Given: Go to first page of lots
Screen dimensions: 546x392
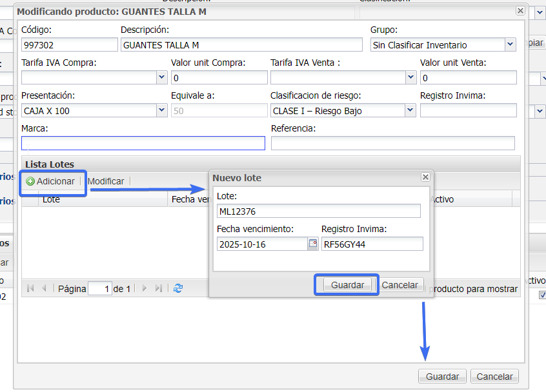Looking at the screenshot, I should 30,289.
